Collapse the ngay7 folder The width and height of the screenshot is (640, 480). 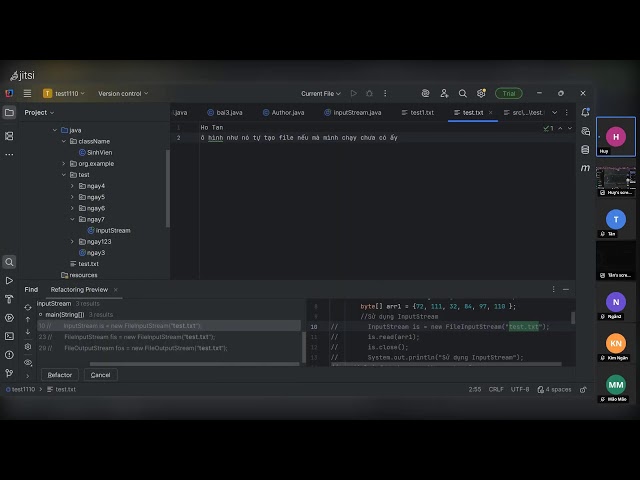point(72,220)
